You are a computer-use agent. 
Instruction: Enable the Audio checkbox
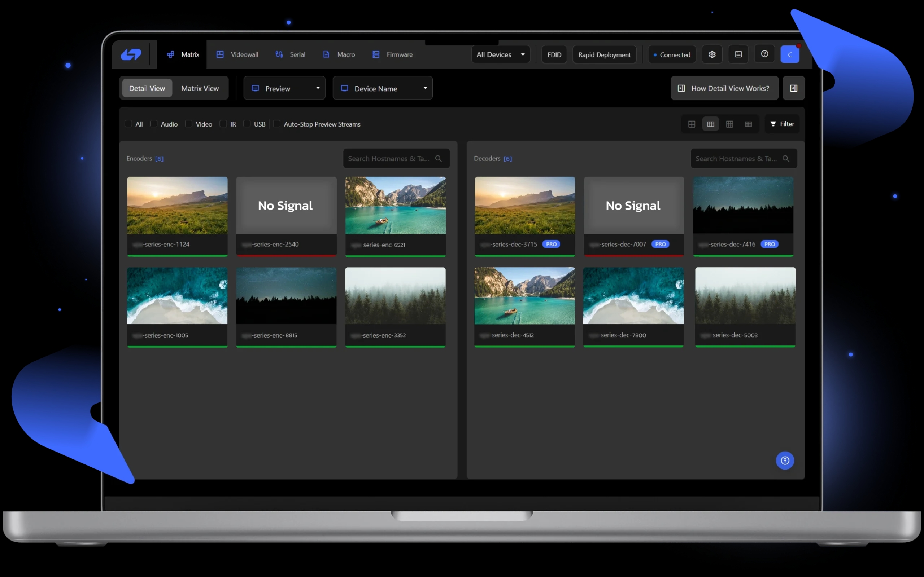click(153, 124)
